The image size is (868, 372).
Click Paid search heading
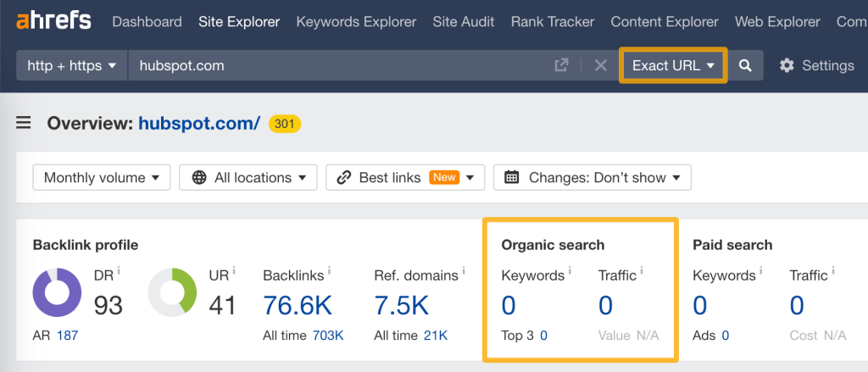pyautogui.click(x=732, y=245)
